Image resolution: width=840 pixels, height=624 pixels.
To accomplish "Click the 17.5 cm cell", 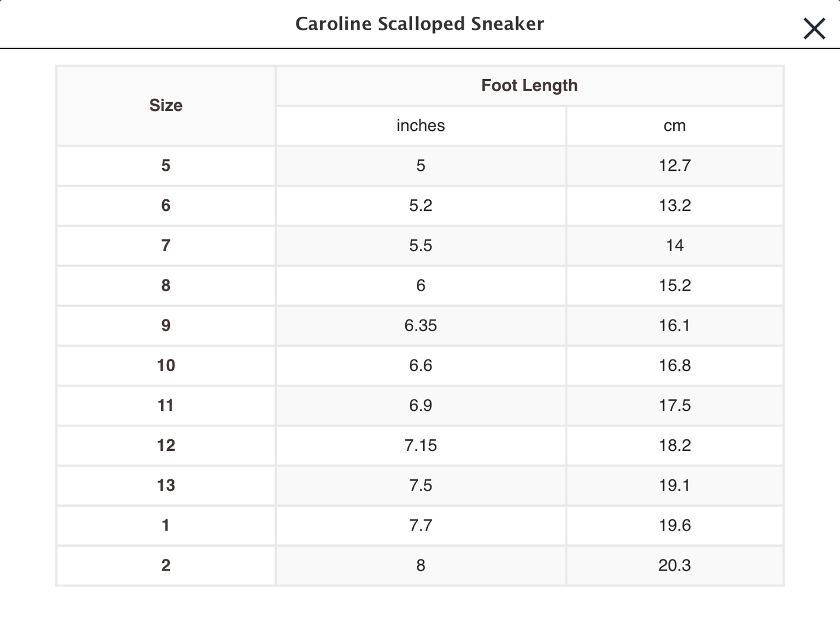I will pyautogui.click(x=674, y=406).
